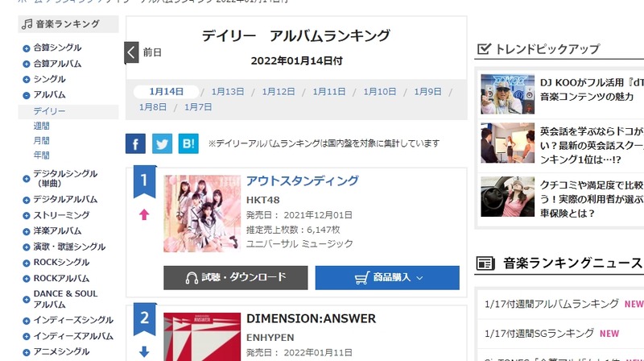Viewport: 644px width, 361px height.
Task: Click 試聴・ダウンロード button for HKT48
Action: (235, 277)
